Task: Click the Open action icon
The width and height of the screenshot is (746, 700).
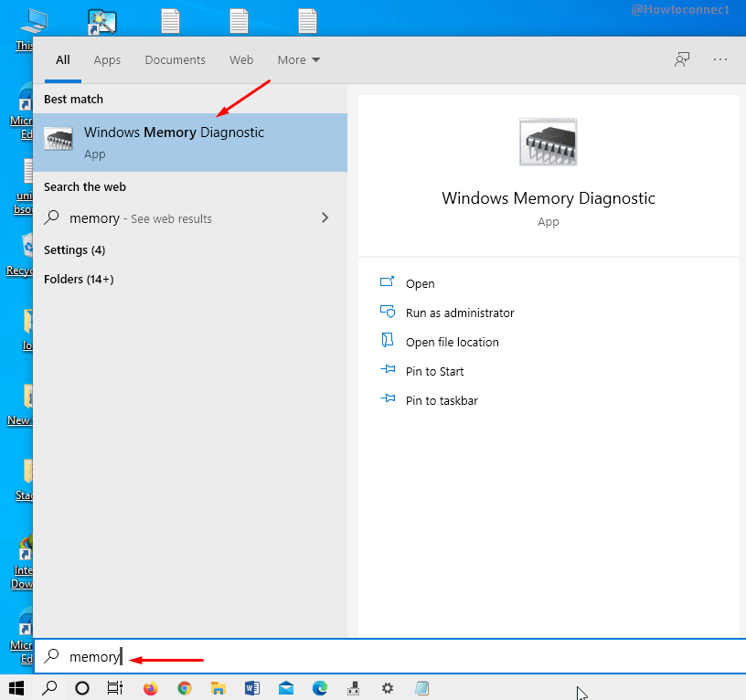Action: pyautogui.click(x=388, y=281)
